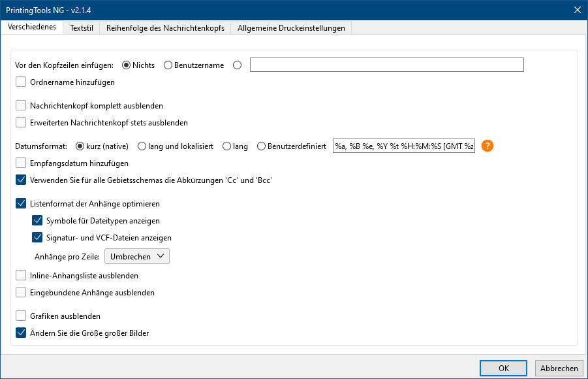Open the Anhänge pro Zeile dropdown
The height and width of the screenshot is (379, 588).
137,256
